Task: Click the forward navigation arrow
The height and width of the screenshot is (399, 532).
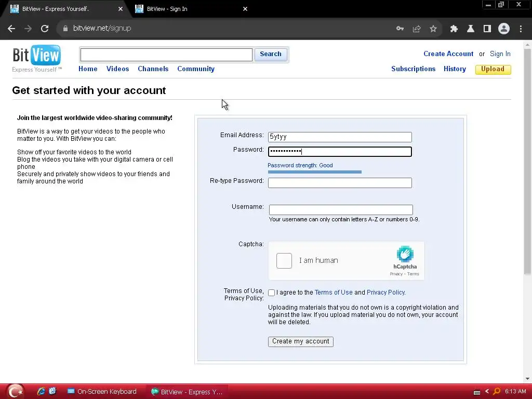Action: click(x=28, y=29)
